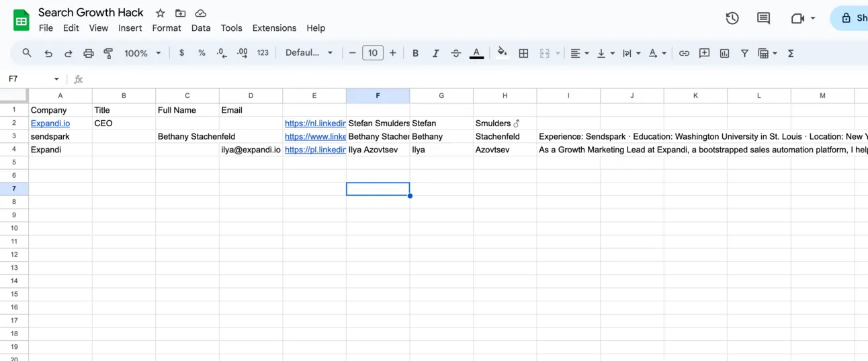Decrease font size with minus button

point(352,53)
